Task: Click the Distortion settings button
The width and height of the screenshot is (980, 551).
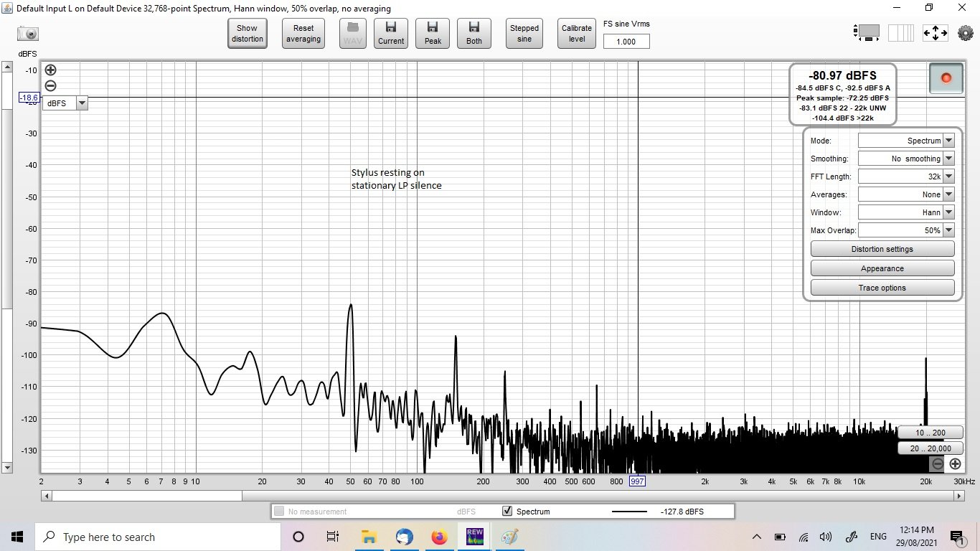Action: (882, 249)
